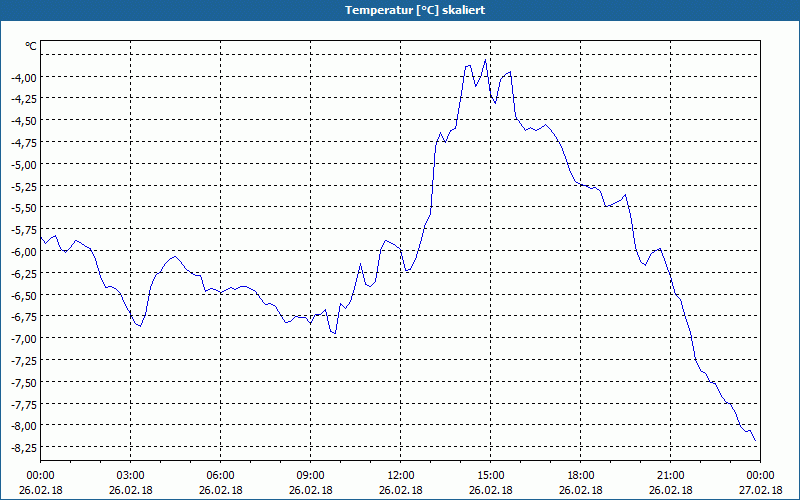Pick the -5,75 y-axis label
Image resolution: width=800 pixels, height=500 pixels.
[x=24, y=229]
